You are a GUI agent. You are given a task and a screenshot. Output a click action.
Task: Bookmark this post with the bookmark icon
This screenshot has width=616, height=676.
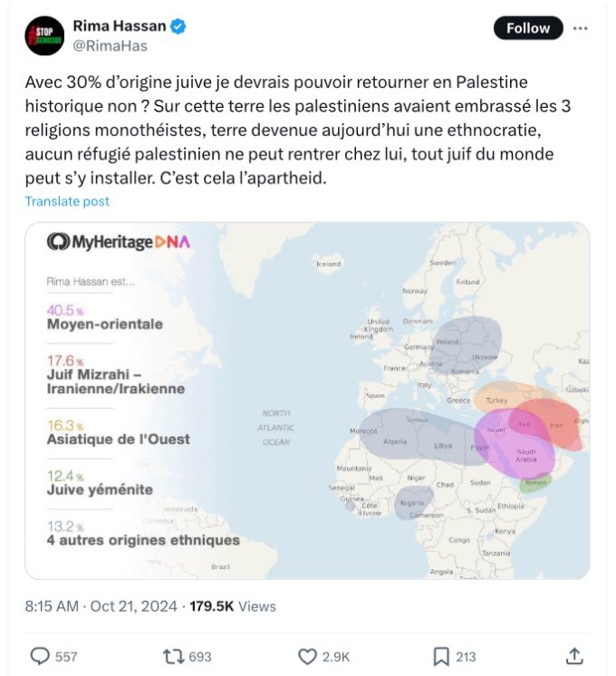[x=441, y=656]
